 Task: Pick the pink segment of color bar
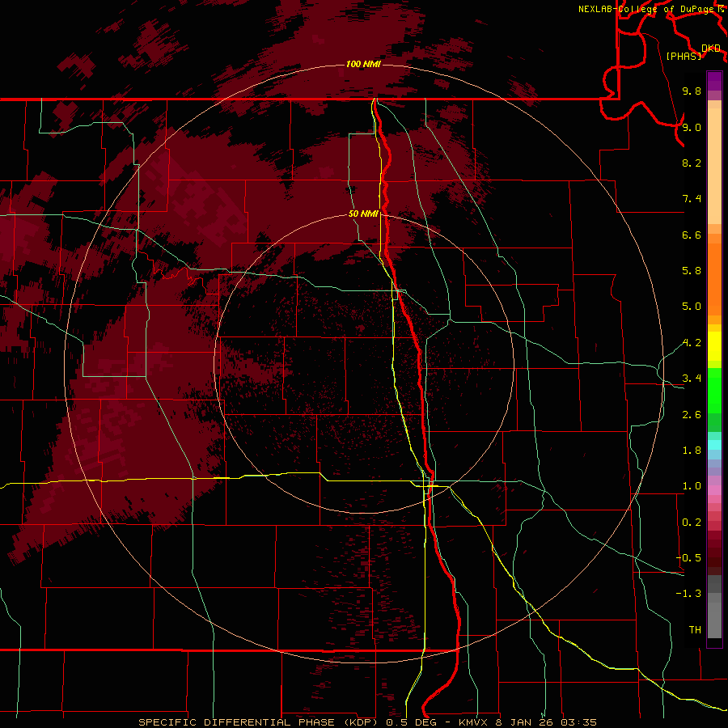point(714,490)
